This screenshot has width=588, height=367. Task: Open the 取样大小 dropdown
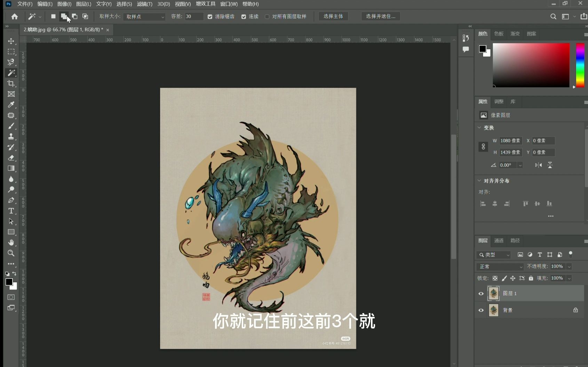144,17
